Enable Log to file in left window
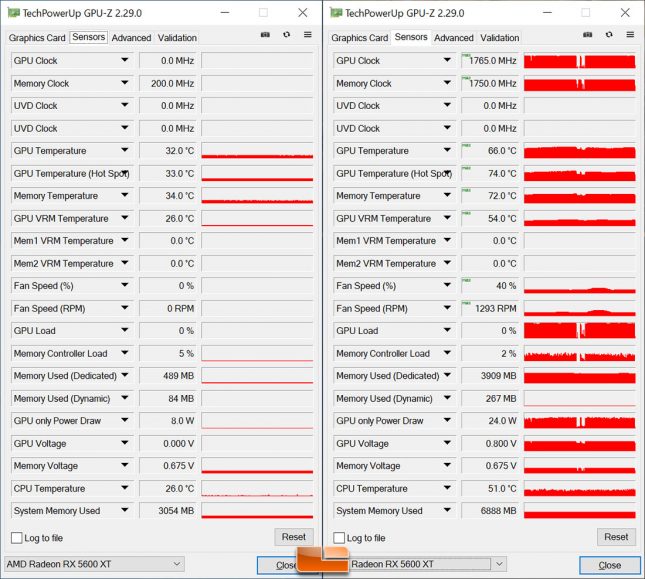The width and height of the screenshot is (645, 579). point(16,538)
